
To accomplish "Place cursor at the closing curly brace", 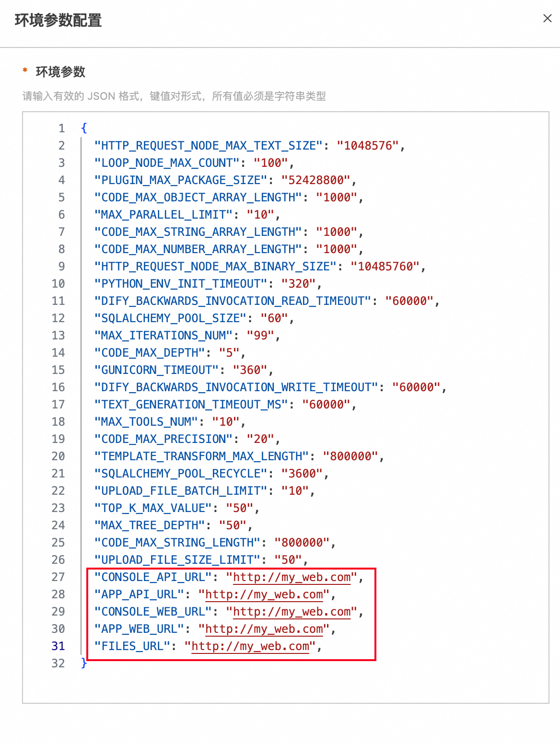I will pos(84,663).
